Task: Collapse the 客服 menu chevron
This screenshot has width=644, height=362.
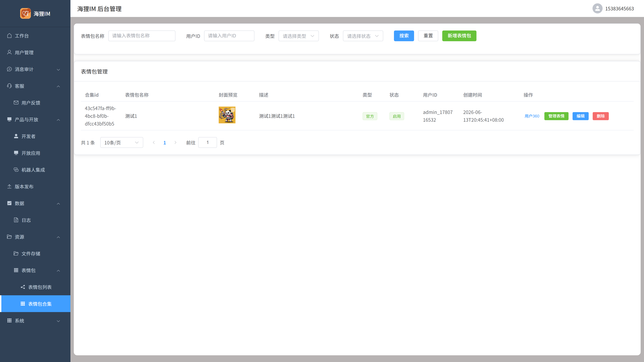Action: [x=58, y=86]
